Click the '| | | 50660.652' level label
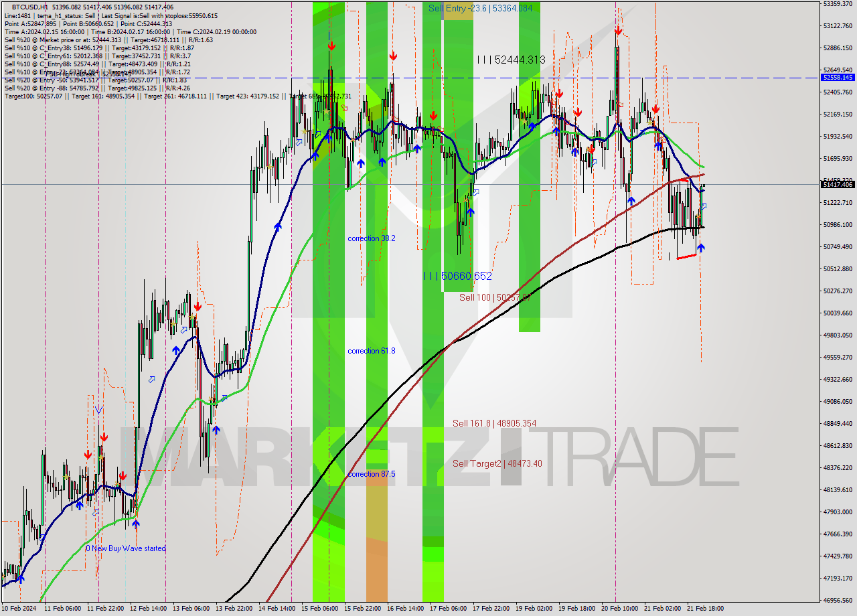Viewport: 857px width, 616px height. pyautogui.click(x=458, y=276)
